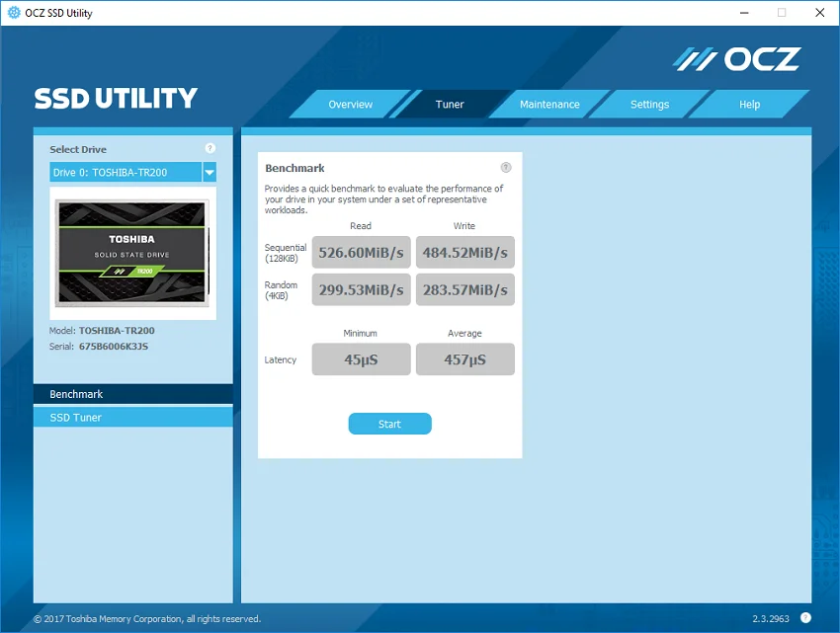The height and width of the screenshot is (633, 840).
Task: Click the Select Drive help icon
Action: [x=210, y=148]
